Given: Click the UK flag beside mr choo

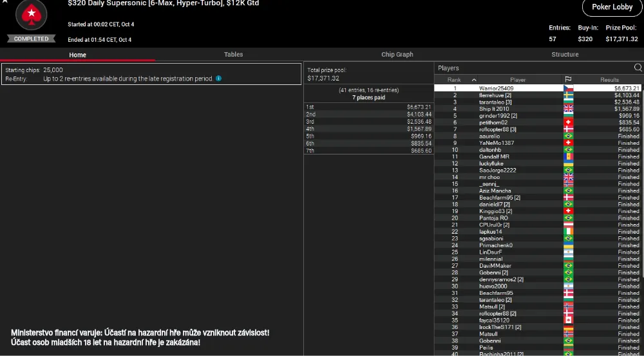Looking at the screenshot, I should [x=569, y=177].
